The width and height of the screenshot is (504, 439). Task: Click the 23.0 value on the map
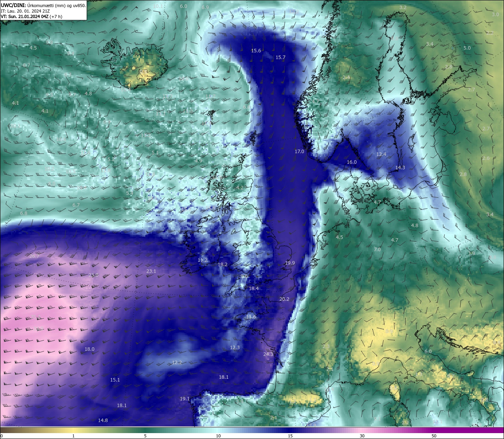pos(93,275)
